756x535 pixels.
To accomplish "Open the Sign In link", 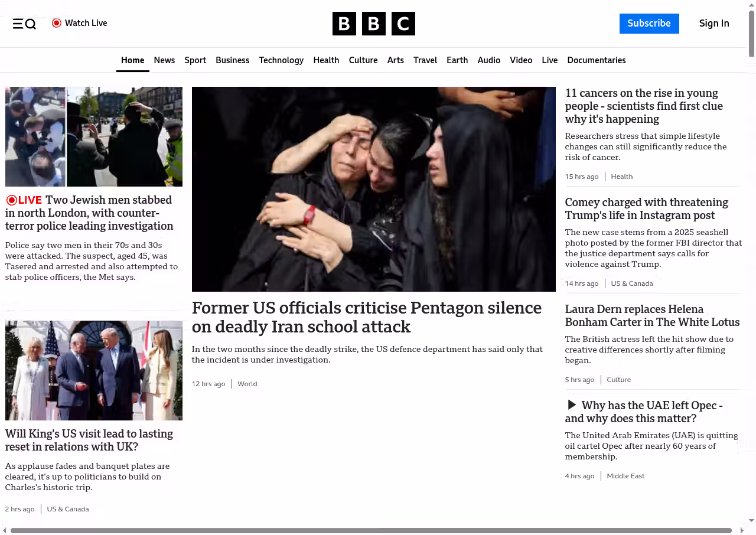I will (x=713, y=24).
